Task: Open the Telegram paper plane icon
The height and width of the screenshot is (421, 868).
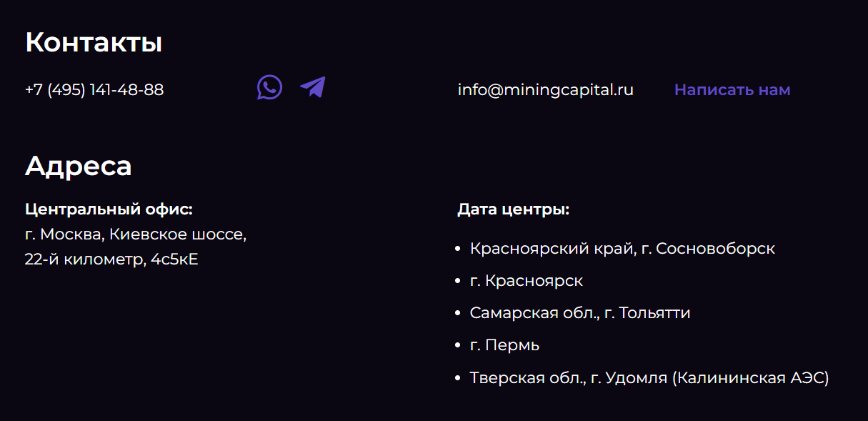Action: (312, 87)
